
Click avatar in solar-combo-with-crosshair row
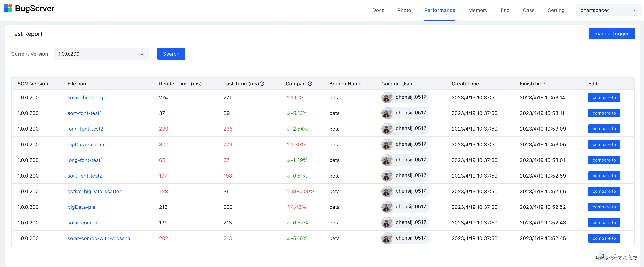coord(387,238)
